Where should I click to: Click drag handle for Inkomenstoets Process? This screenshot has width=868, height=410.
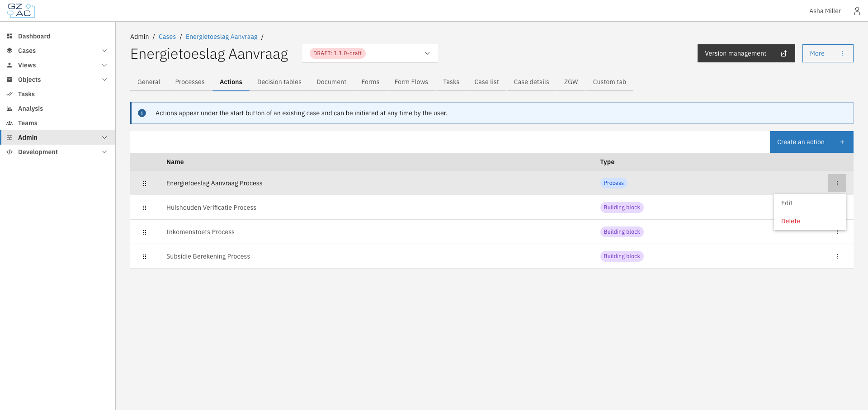click(x=145, y=232)
